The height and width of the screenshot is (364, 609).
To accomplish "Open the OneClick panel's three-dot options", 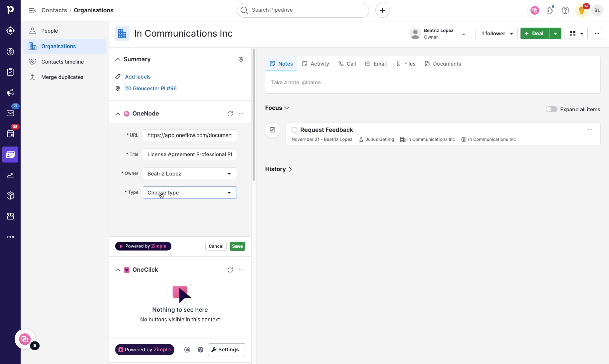I will pyautogui.click(x=241, y=270).
